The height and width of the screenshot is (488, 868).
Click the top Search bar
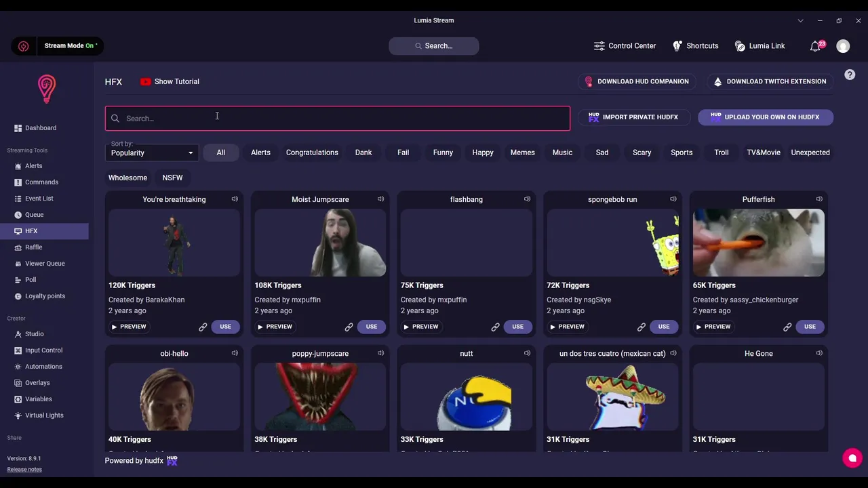[x=434, y=46]
